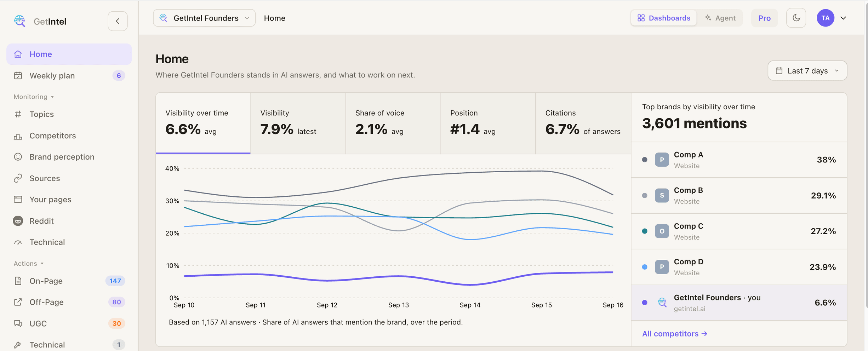Click the Off-Page count badge 80

click(x=116, y=302)
